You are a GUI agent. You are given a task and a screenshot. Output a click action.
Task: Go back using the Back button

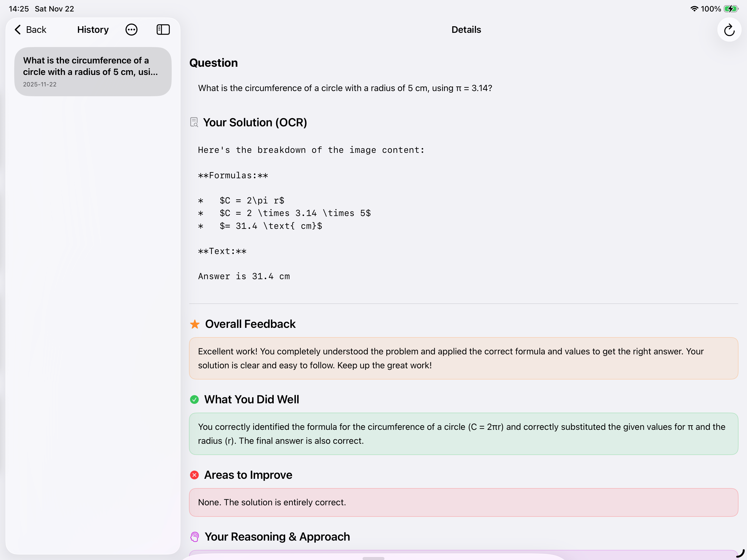point(30,30)
